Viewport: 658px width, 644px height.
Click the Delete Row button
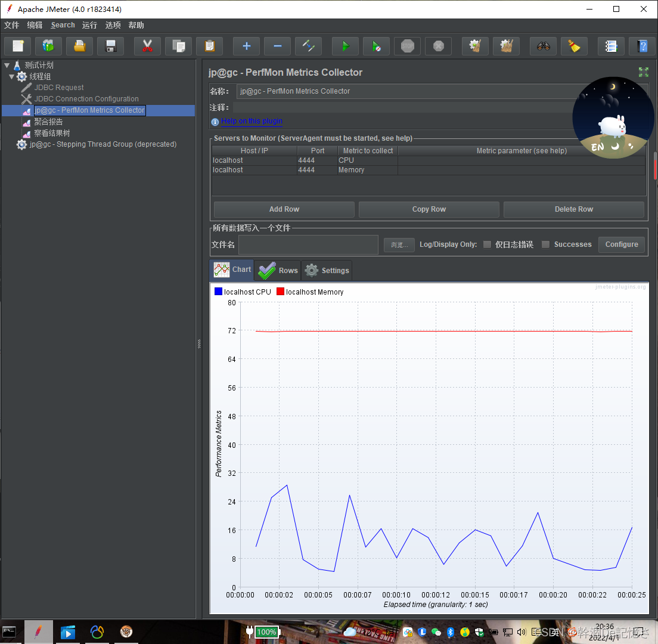(573, 209)
